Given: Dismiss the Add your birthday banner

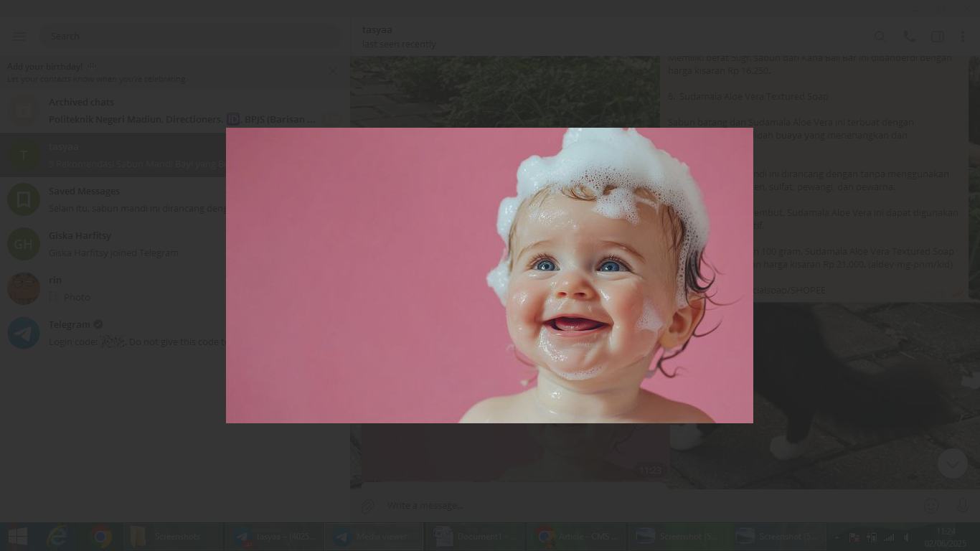Looking at the screenshot, I should pyautogui.click(x=333, y=70).
